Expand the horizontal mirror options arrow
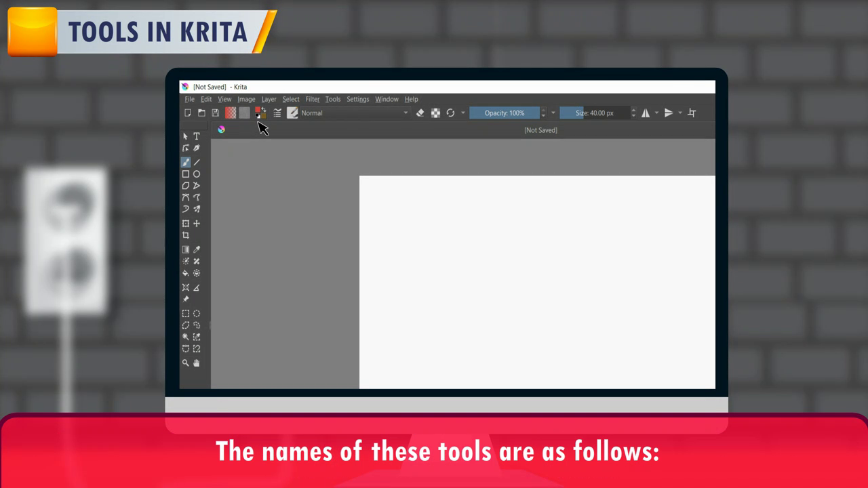 656,113
